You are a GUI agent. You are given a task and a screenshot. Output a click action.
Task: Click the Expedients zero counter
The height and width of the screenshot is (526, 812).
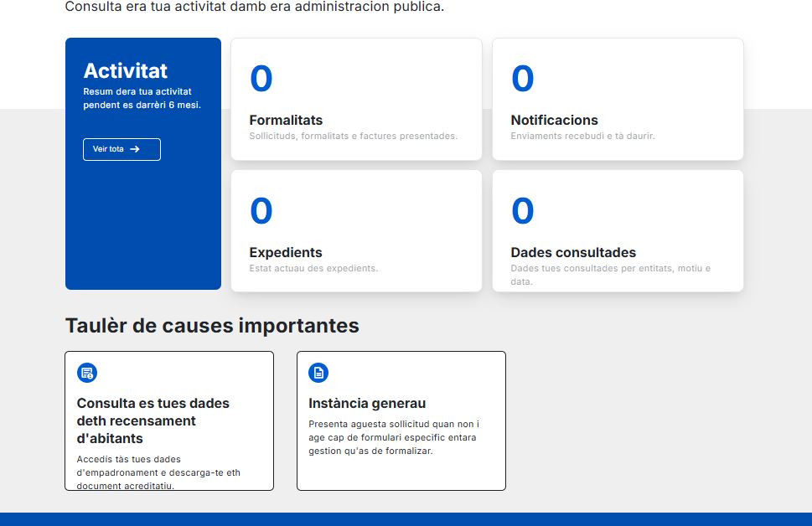pos(261,211)
